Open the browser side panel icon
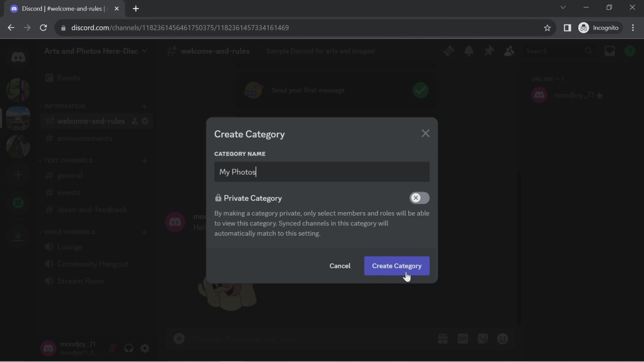644x362 pixels. pos(567,28)
